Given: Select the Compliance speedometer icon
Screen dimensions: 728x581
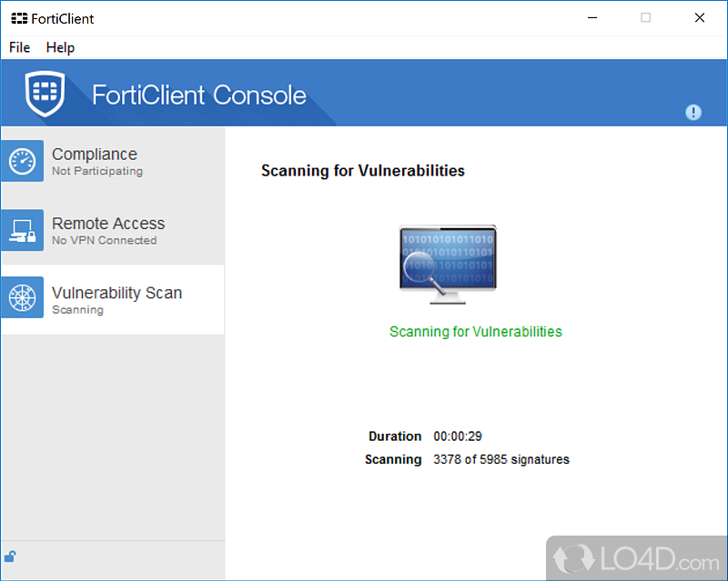Looking at the screenshot, I should coord(23,161).
